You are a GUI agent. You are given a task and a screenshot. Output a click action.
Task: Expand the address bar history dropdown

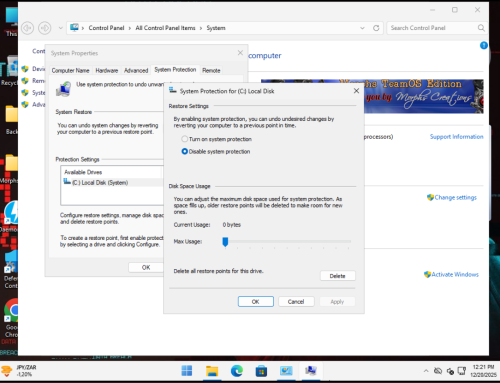(x=362, y=28)
